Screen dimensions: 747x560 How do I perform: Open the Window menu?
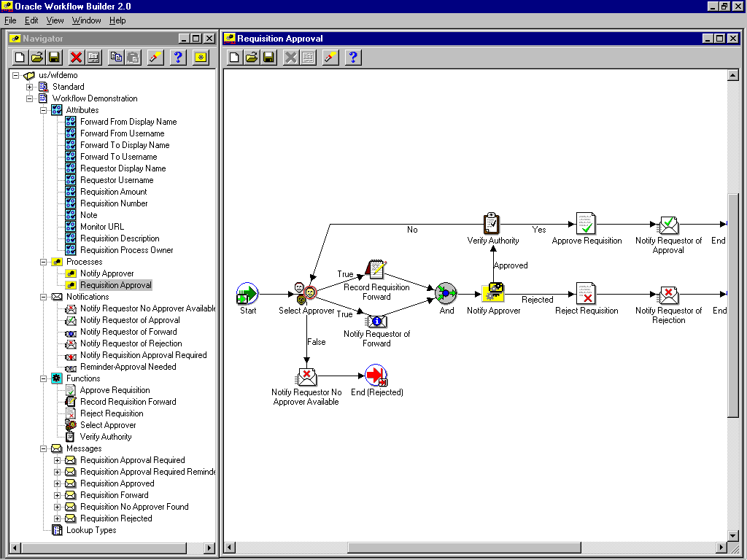pos(86,20)
